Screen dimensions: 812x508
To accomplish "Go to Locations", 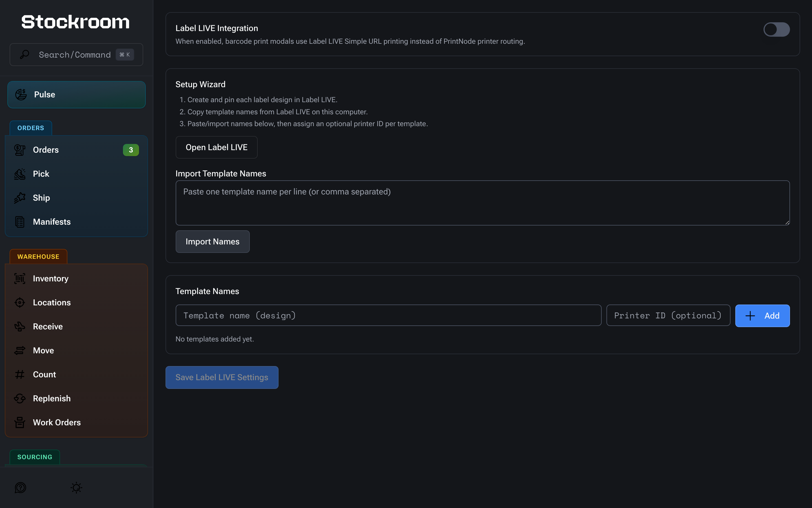I will 76,302.
